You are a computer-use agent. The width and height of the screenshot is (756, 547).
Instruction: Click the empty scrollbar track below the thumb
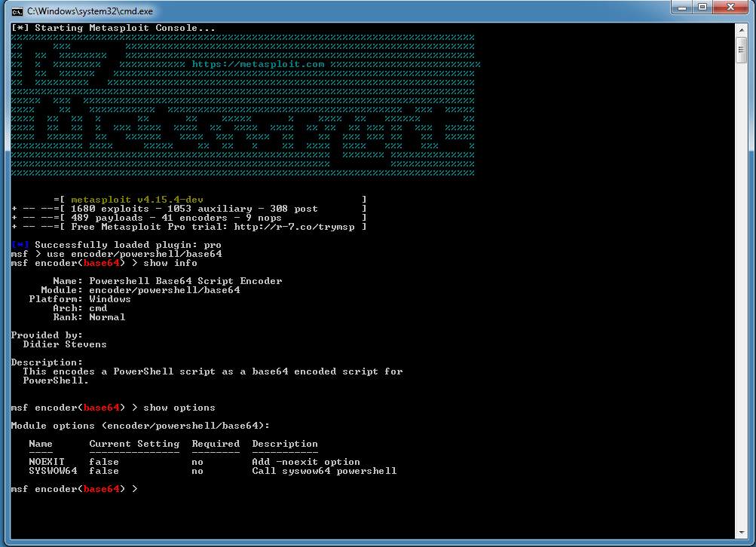741,301
